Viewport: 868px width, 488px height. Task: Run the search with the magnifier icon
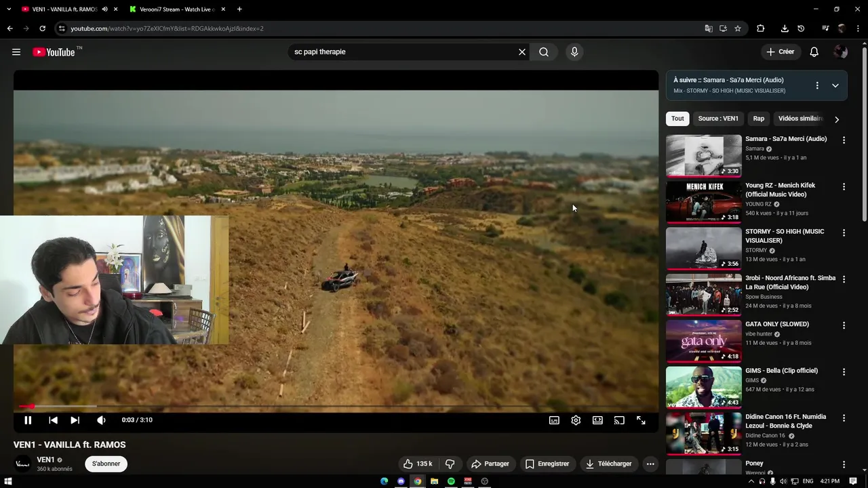pos(544,52)
